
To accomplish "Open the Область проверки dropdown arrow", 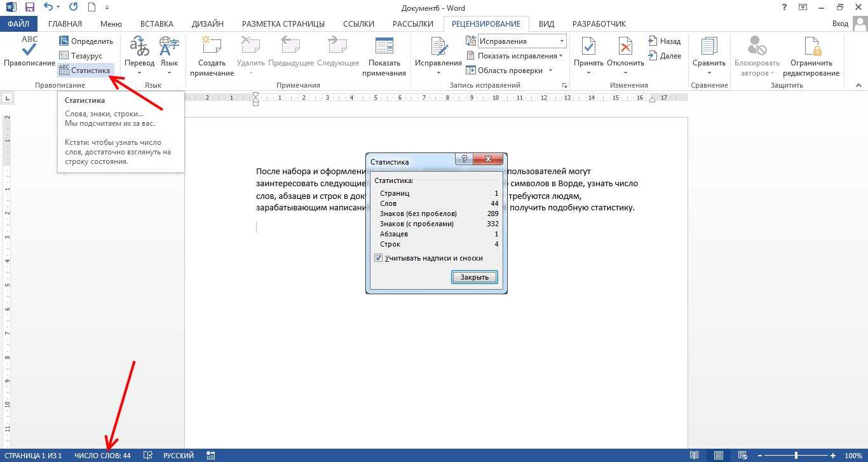I will pos(550,71).
